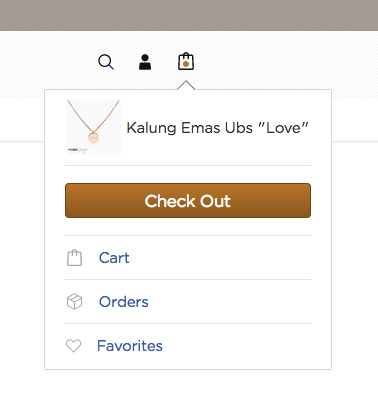Click the orange item badge on the bag

[186, 64]
